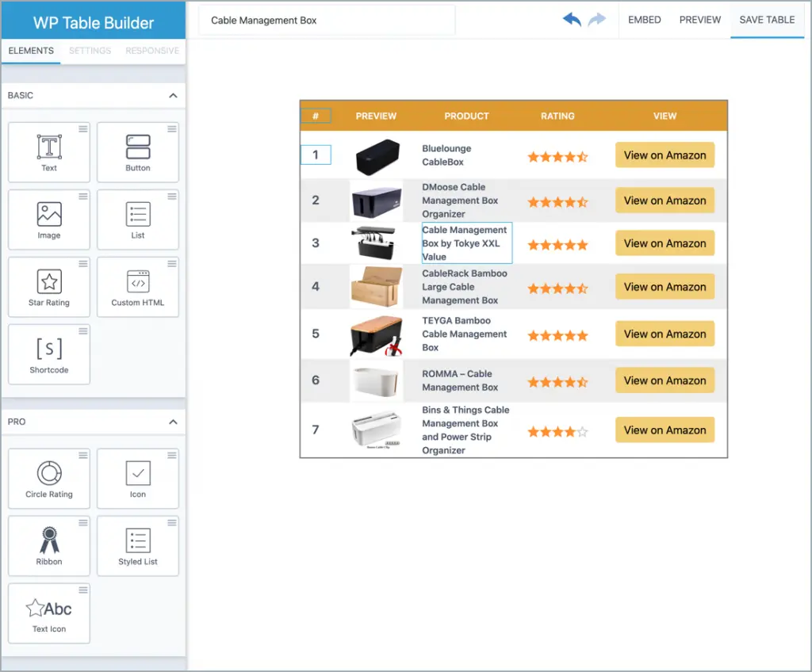The image size is (812, 672).
Task: Select the PREVIEW column header
Action: point(376,116)
